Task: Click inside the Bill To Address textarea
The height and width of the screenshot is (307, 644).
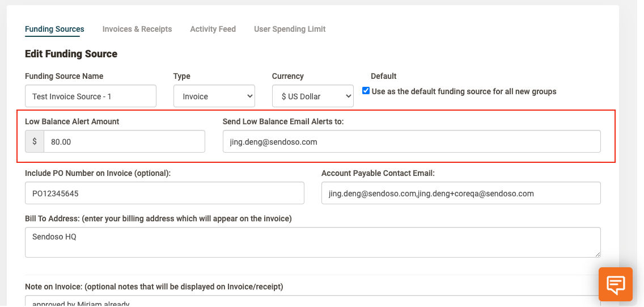Action: point(312,242)
